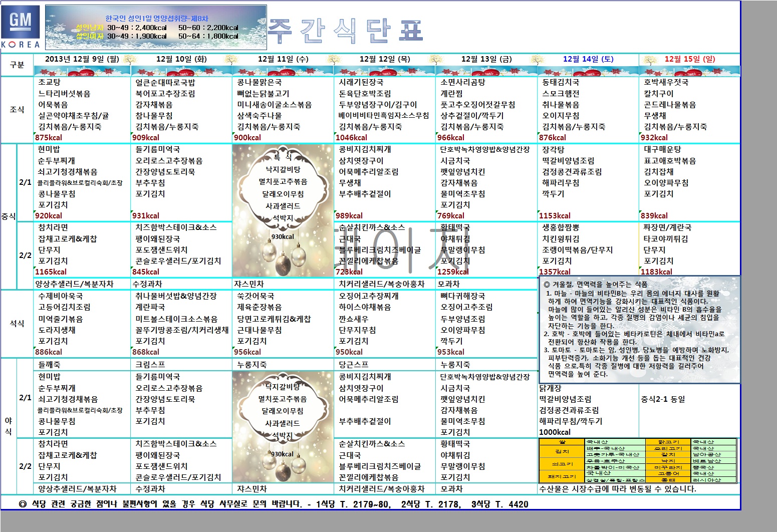
Task: Select the '대구매운탕' Sunday lunch cell
Action: pyautogui.click(x=662, y=149)
